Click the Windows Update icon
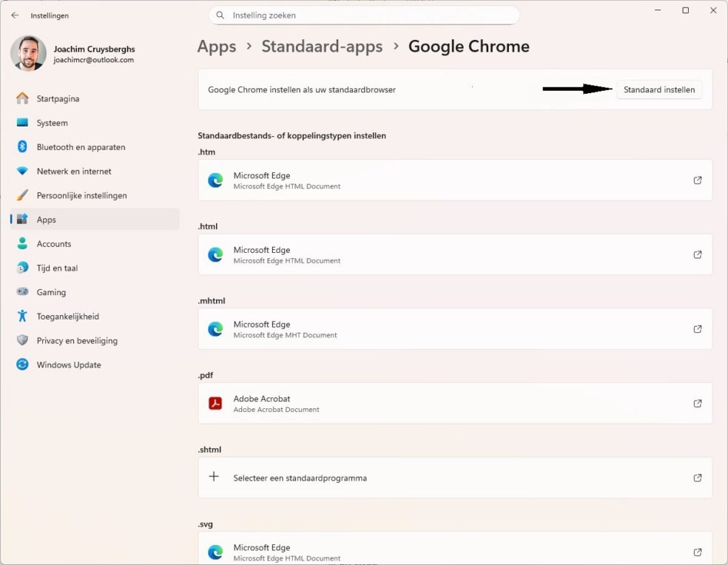Screen dimensions: 728x565 coord(22,365)
